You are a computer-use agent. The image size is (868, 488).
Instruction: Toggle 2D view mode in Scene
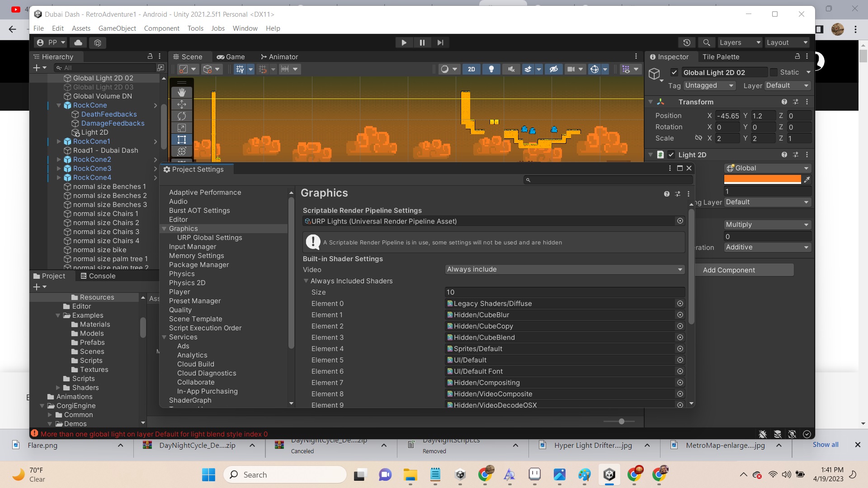pos(472,69)
